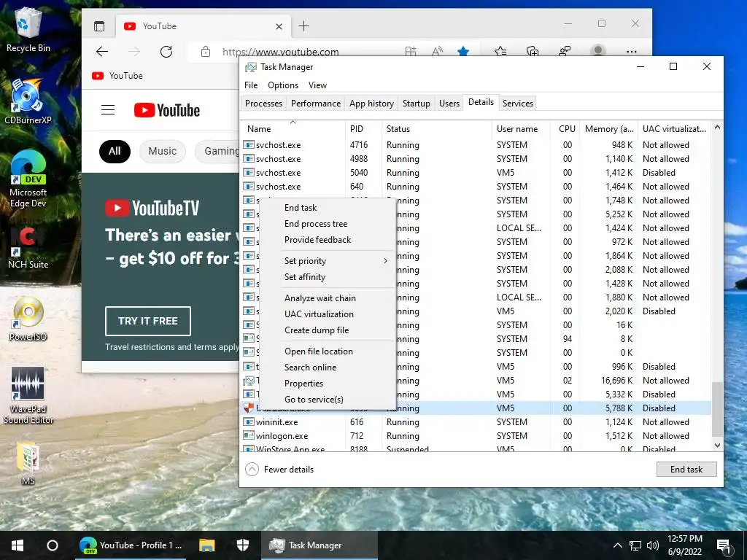Screen dimensions: 747x560
Task: Sort by the CPU column header
Action: click(567, 129)
